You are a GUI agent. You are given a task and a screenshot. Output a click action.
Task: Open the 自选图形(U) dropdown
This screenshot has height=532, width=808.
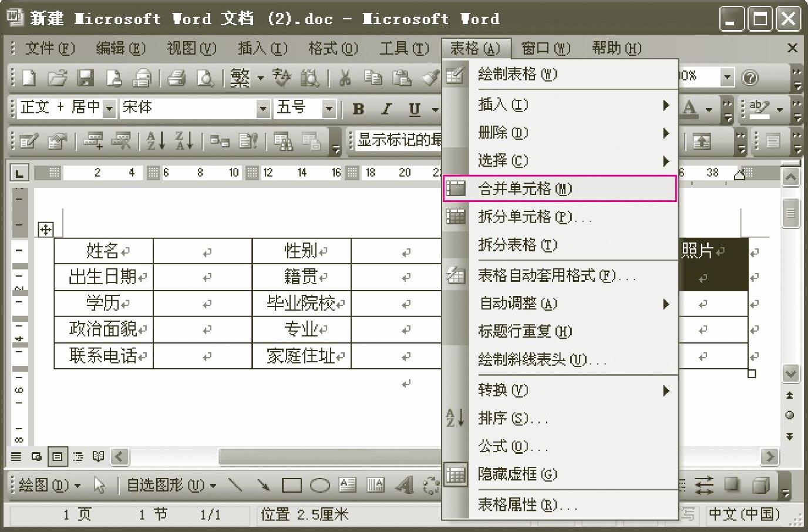point(171,485)
